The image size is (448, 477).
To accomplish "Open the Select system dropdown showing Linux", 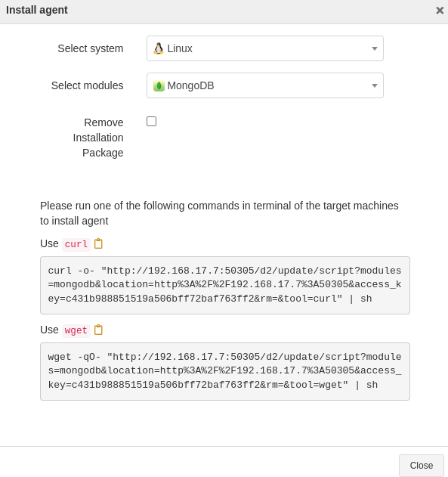I will (x=265, y=48).
